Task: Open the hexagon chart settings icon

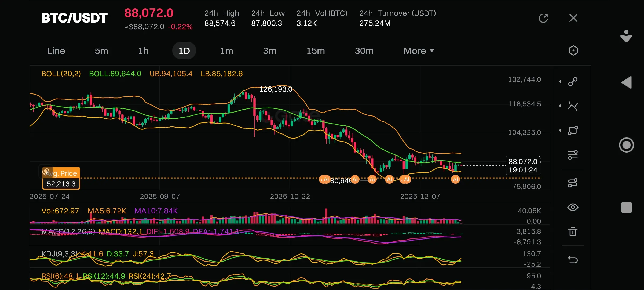Action: (573, 50)
